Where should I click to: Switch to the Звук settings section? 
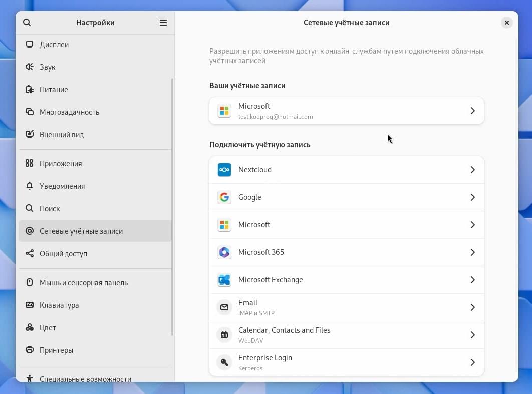click(x=95, y=67)
